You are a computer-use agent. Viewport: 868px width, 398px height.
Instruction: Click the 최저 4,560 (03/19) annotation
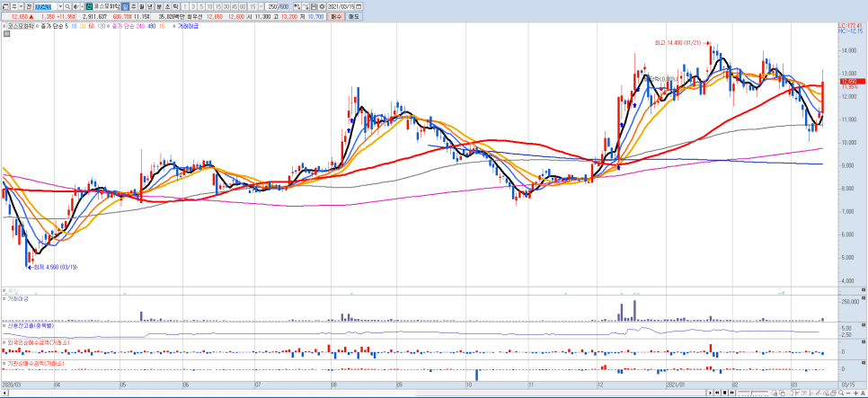click(53, 267)
